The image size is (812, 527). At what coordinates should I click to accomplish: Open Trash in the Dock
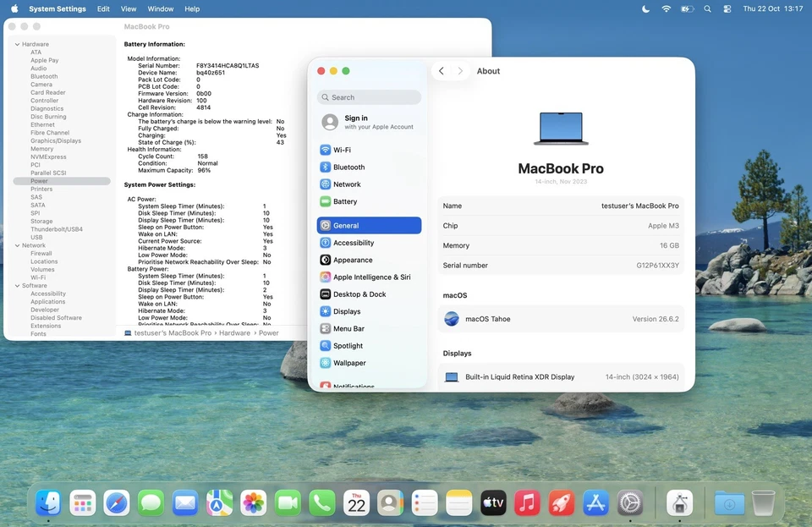click(x=763, y=502)
